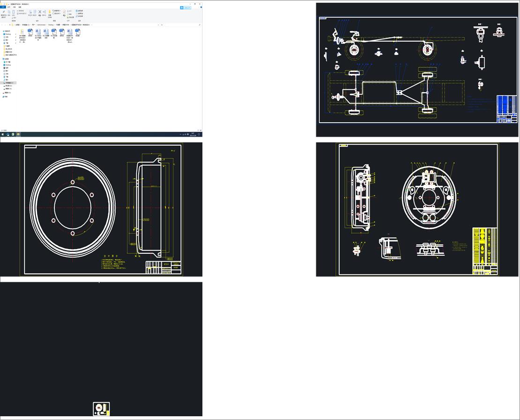Click the address bar refresh button
This screenshot has height=420, width=520.
point(162,25)
